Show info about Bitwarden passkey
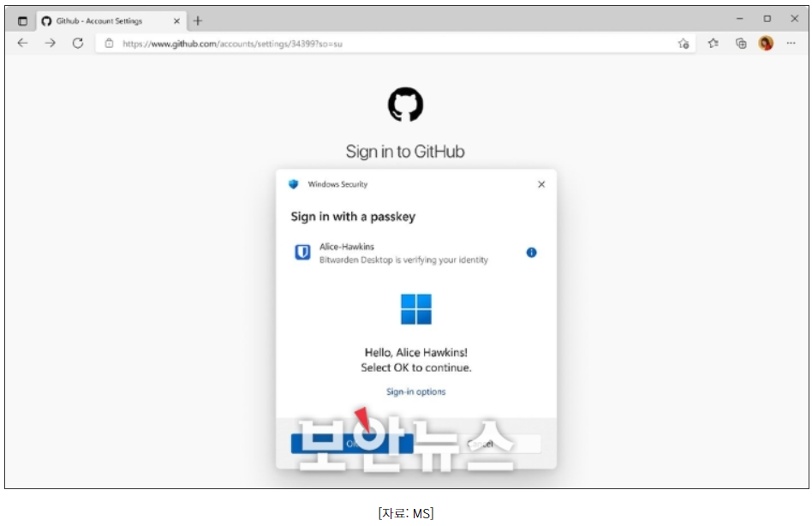This screenshot has height=526, width=812. click(531, 252)
